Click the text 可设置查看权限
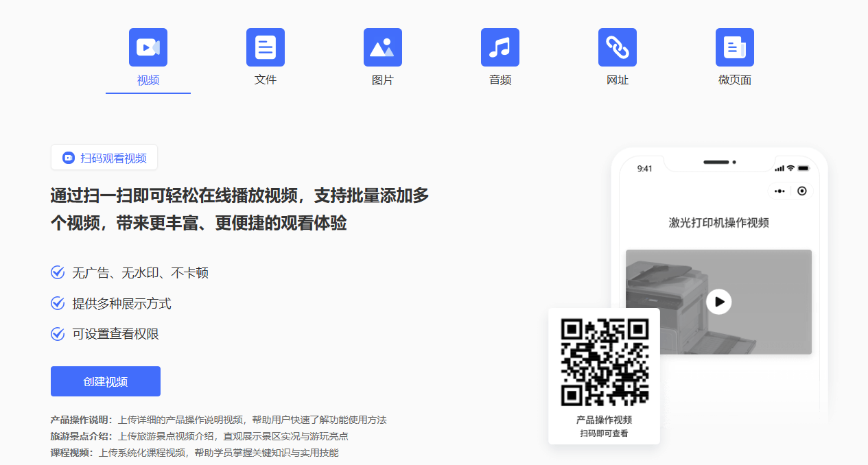Image resolution: width=868 pixels, height=465 pixels. [x=116, y=334]
